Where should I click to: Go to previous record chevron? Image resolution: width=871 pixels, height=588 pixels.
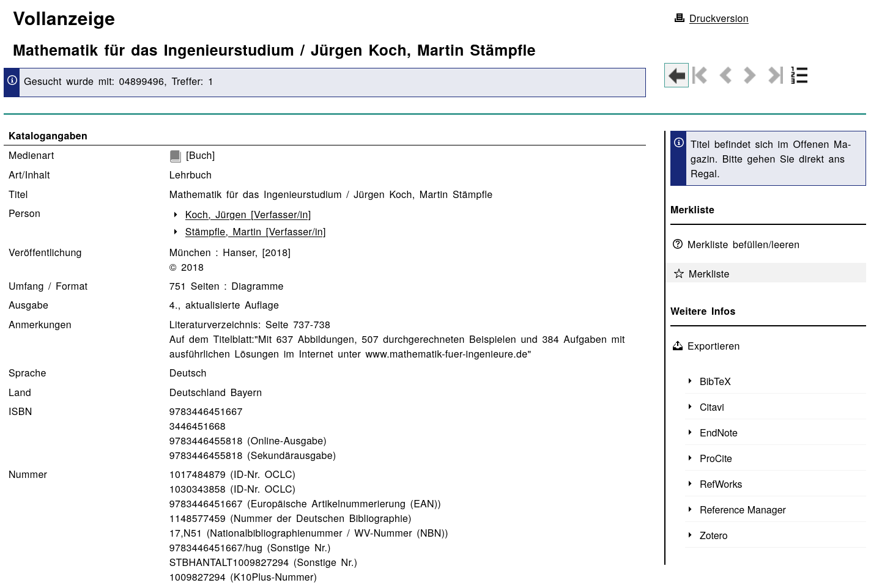tap(725, 76)
